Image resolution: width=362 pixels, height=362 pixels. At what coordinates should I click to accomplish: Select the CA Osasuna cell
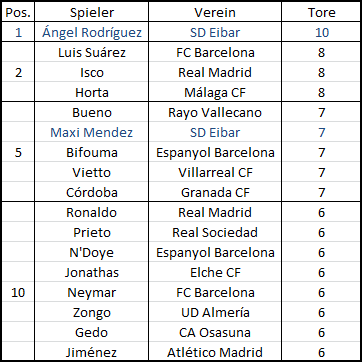point(215,332)
